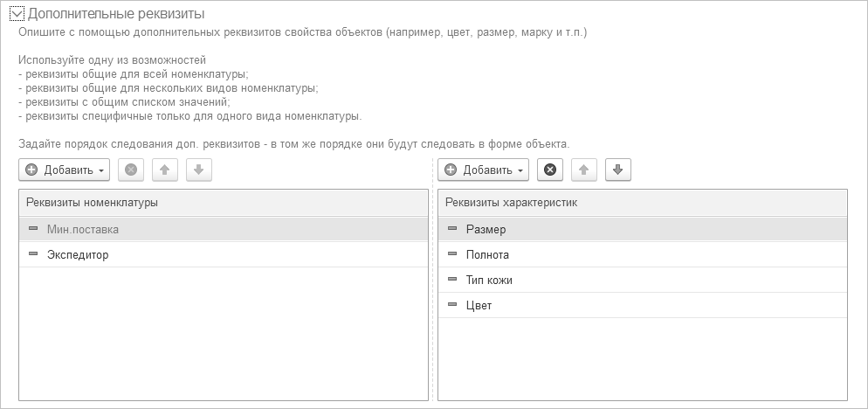Click the row icon beside Размер
This screenshot has height=409, width=868.
pyautogui.click(x=452, y=229)
